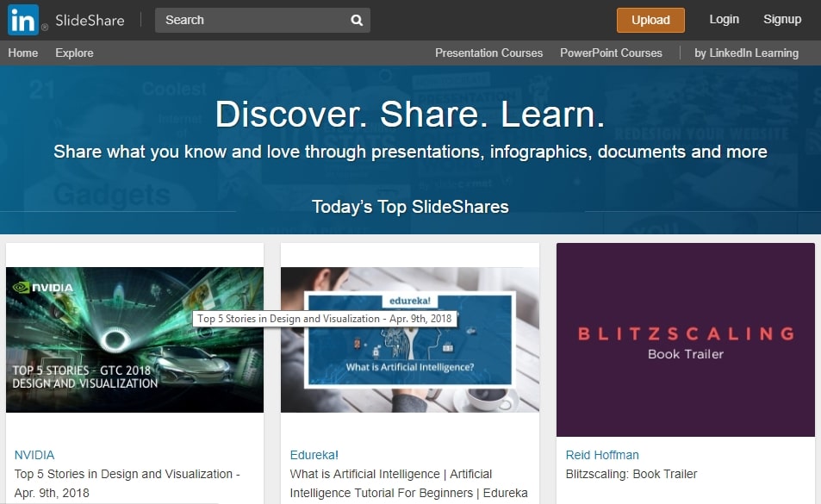Click the by LinkedIn Learning link
The width and height of the screenshot is (821, 504).
point(746,53)
